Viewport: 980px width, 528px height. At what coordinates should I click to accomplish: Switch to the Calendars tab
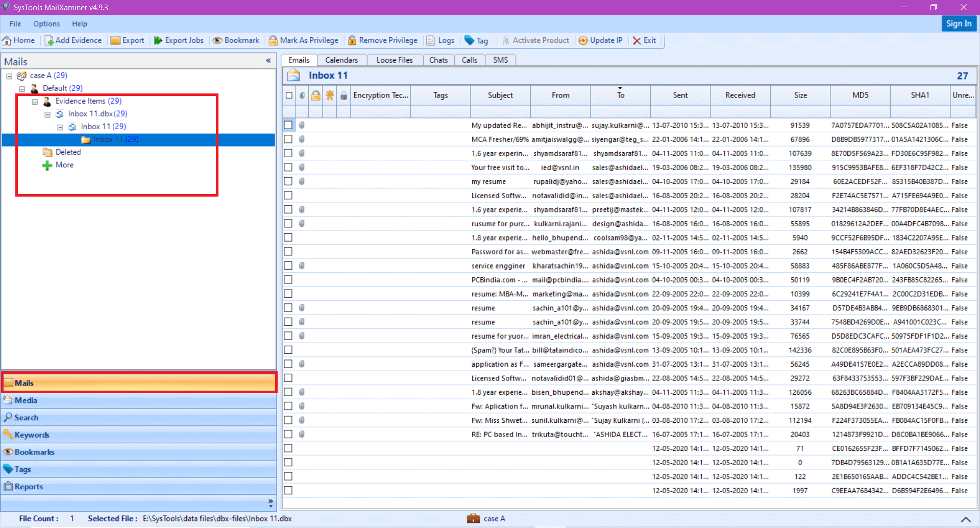[x=341, y=60]
